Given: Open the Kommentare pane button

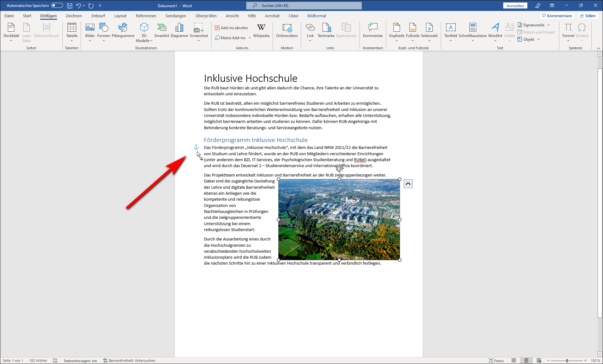Looking at the screenshot, I should pos(557,16).
